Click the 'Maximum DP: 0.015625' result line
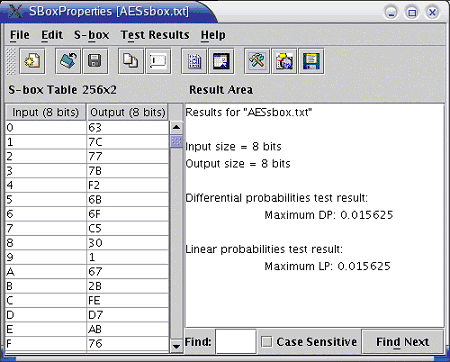 [x=329, y=215]
